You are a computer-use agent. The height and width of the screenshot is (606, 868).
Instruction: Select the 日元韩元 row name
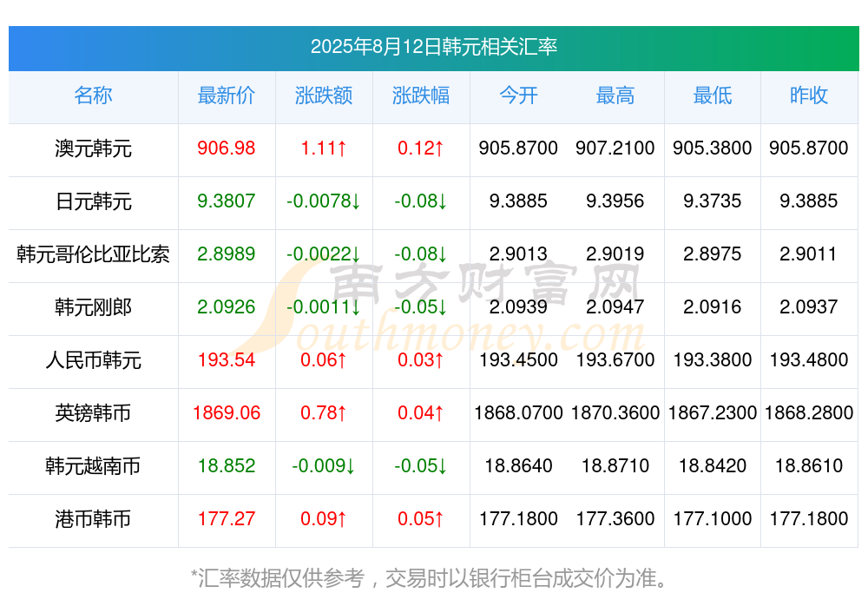(93, 201)
